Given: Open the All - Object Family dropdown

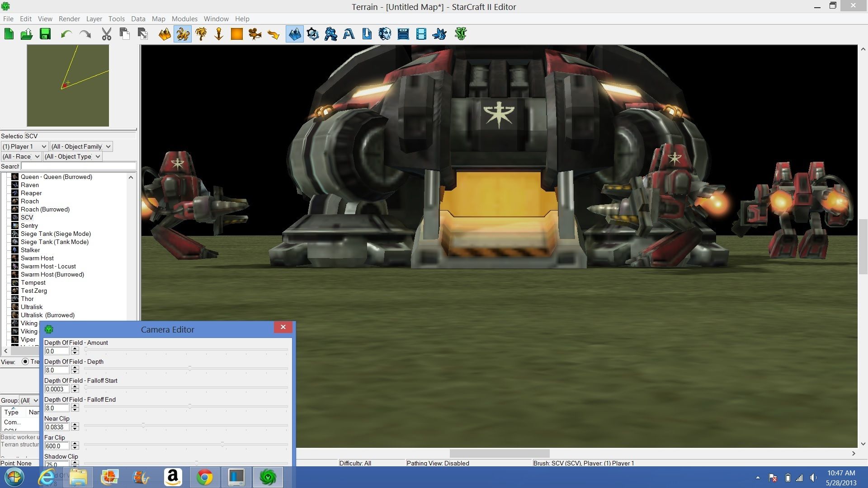Looking at the screenshot, I should point(81,146).
